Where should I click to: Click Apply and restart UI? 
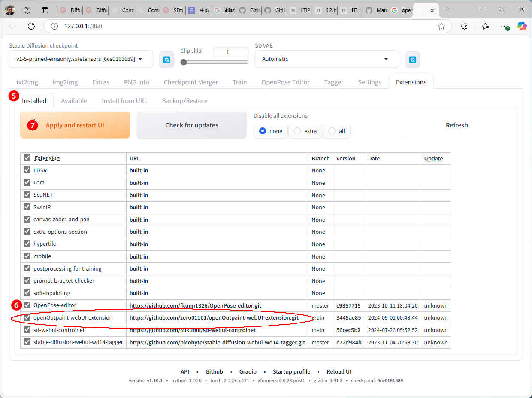coord(75,125)
